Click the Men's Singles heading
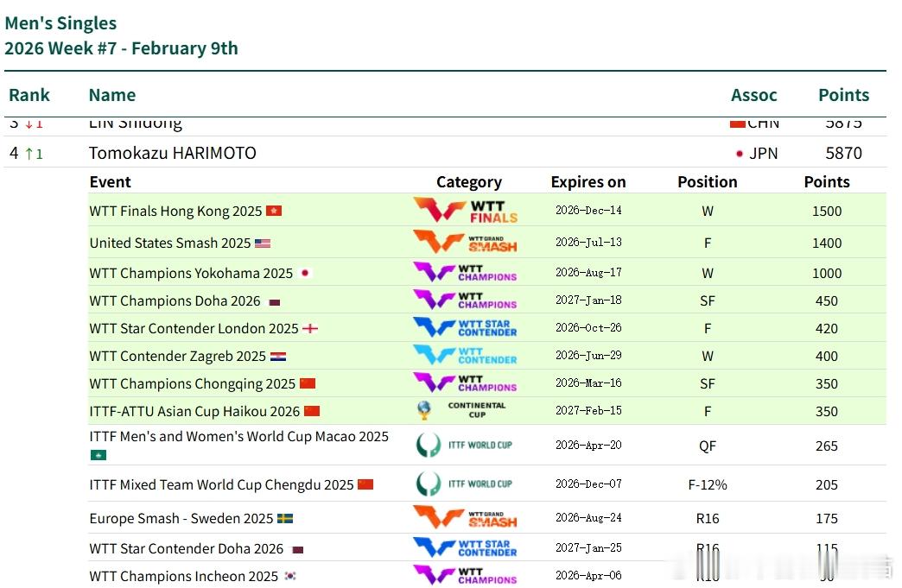Viewport: 902px width, 588px height. 60,23
